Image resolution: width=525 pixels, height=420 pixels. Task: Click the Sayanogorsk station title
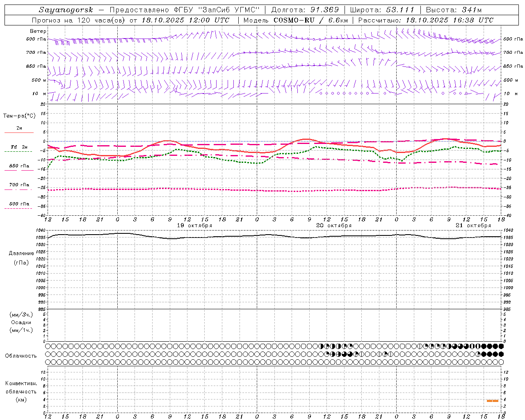66,10
